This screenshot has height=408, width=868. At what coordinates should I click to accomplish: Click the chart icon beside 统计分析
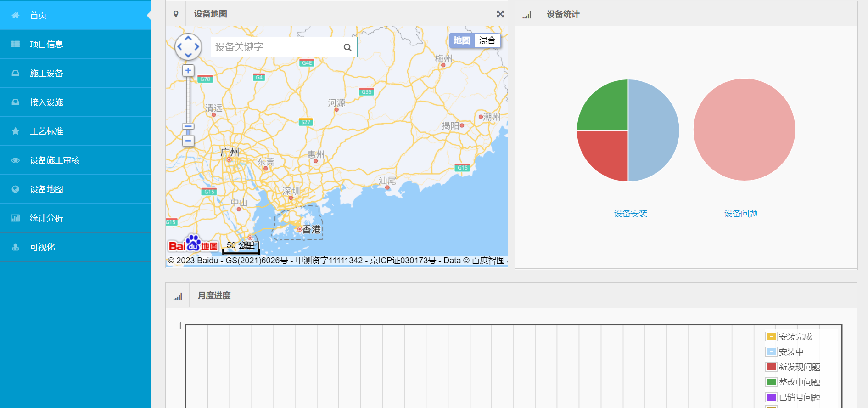pos(16,218)
